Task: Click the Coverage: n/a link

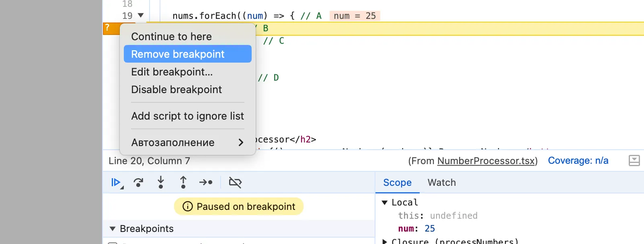Action: click(578, 161)
